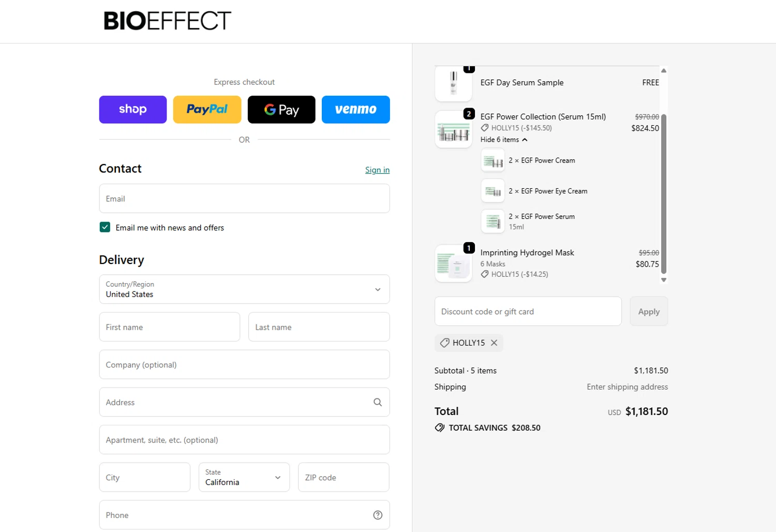Screen dimensions: 776x532
Task: Focus the Apartment, suite, etc. field
Action: coord(244,440)
